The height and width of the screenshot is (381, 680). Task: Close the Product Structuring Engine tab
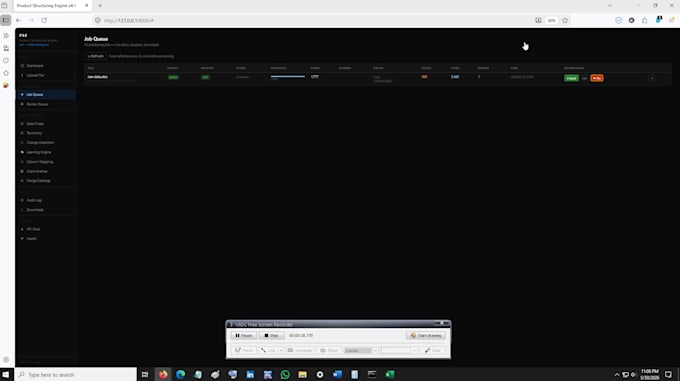[x=86, y=6]
